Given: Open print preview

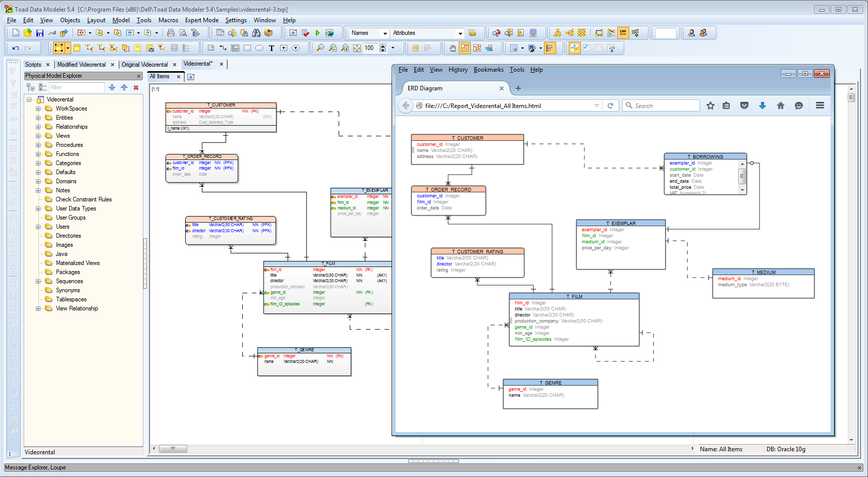Looking at the screenshot, I should [x=183, y=33].
